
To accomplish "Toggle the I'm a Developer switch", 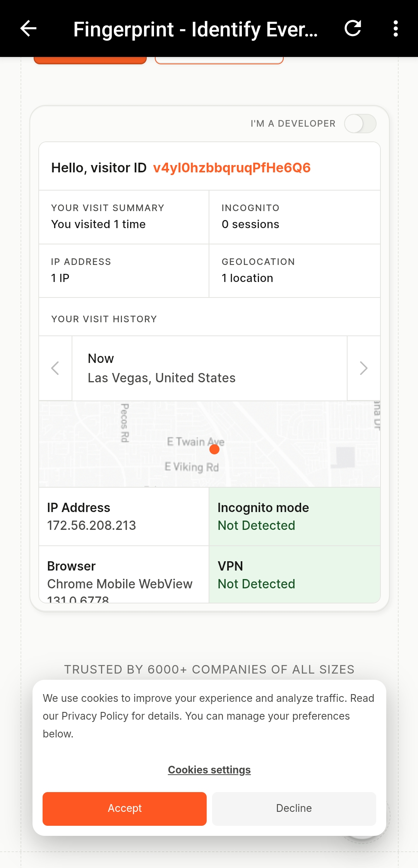I will (360, 124).
